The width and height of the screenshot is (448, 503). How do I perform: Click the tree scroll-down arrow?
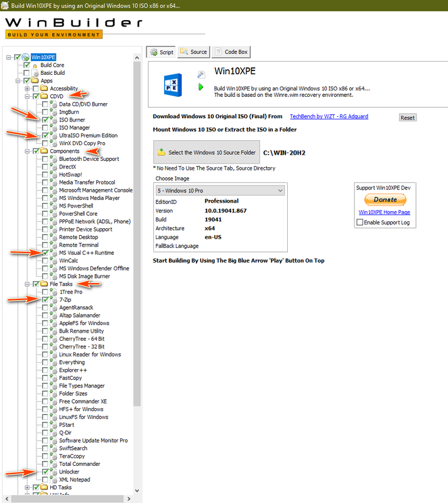tap(137, 490)
